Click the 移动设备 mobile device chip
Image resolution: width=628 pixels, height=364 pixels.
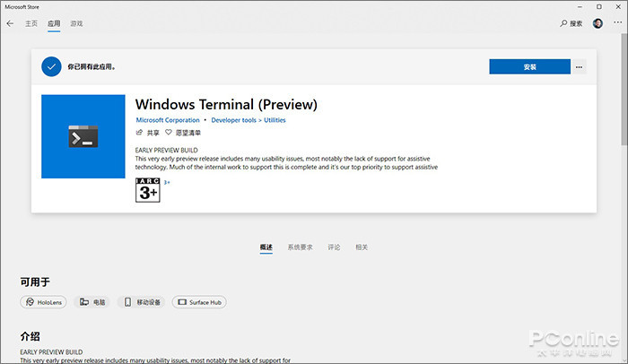pyautogui.click(x=142, y=302)
